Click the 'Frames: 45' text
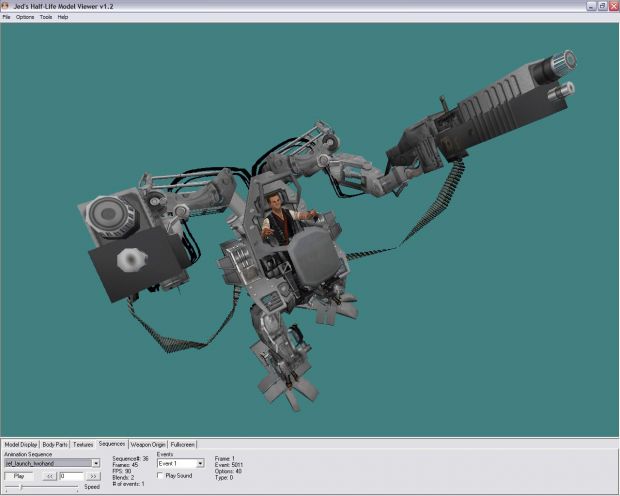The width and height of the screenshot is (620, 496). pyautogui.click(x=125, y=465)
